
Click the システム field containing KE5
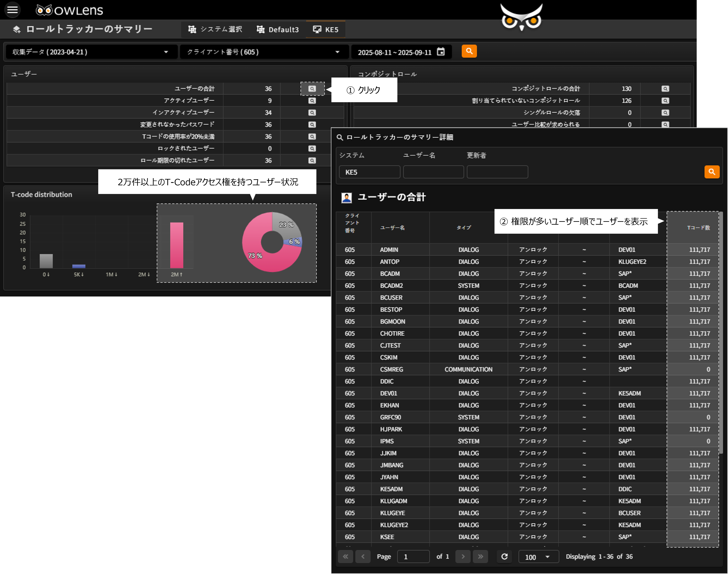click(x=370, y=172)
